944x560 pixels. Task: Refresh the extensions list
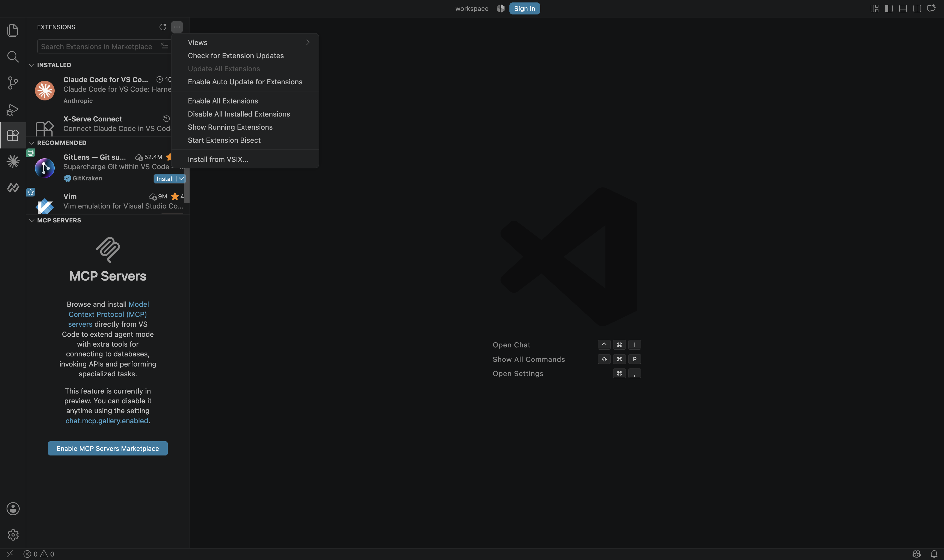163,27
